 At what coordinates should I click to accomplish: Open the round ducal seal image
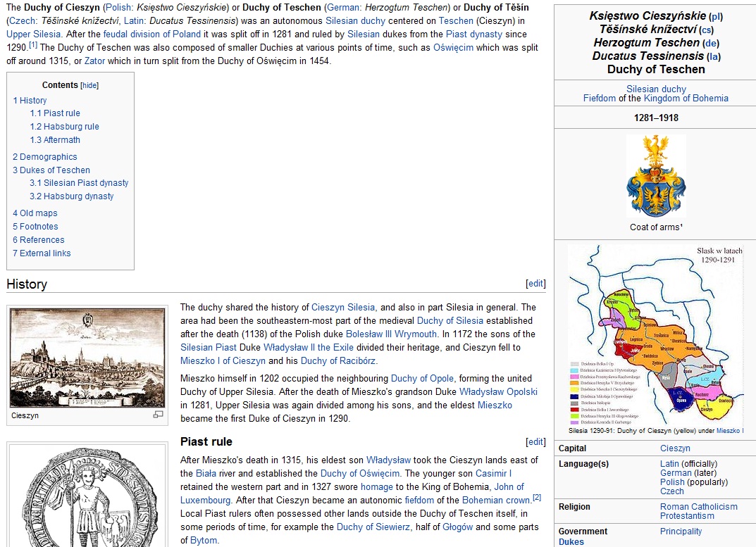pos(87,496)
